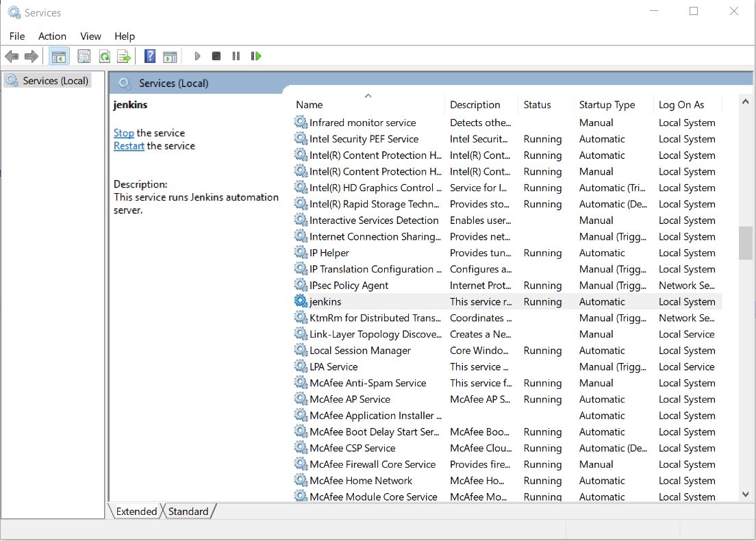This screenshot has height=541, width=756.
Task: Click the Pause Service icon
Action: [236, 56]
